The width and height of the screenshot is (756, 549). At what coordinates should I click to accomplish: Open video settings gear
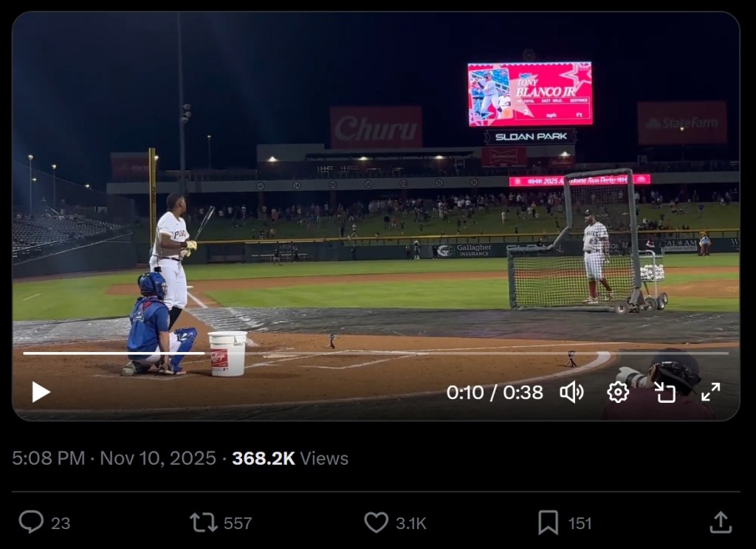coord(618,392)
